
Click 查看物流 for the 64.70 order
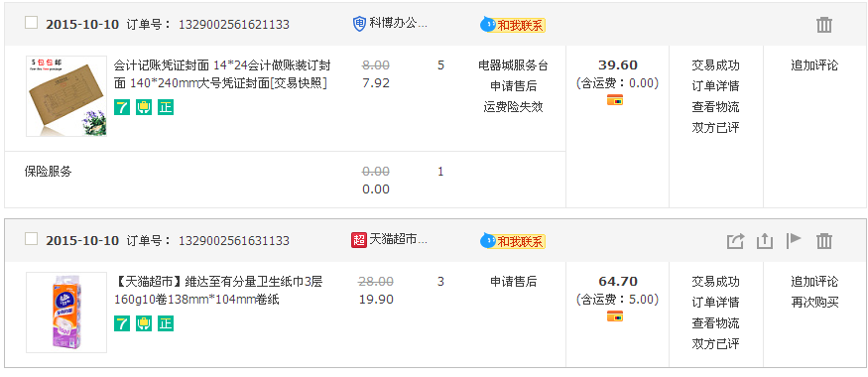click(715, 323)
